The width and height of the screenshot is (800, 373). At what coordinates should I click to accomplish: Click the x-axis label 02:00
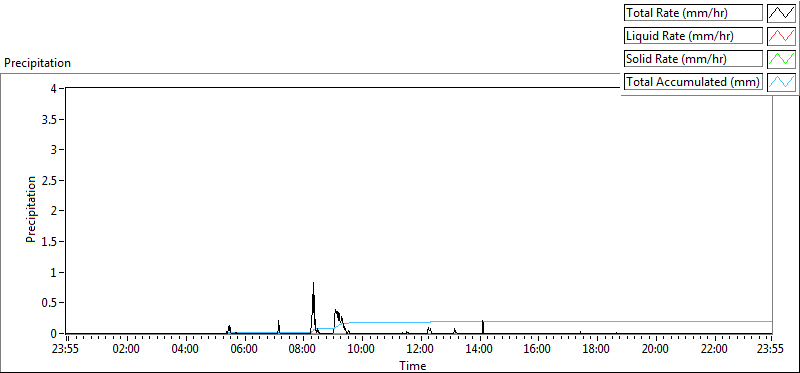(x=126, y=349)
